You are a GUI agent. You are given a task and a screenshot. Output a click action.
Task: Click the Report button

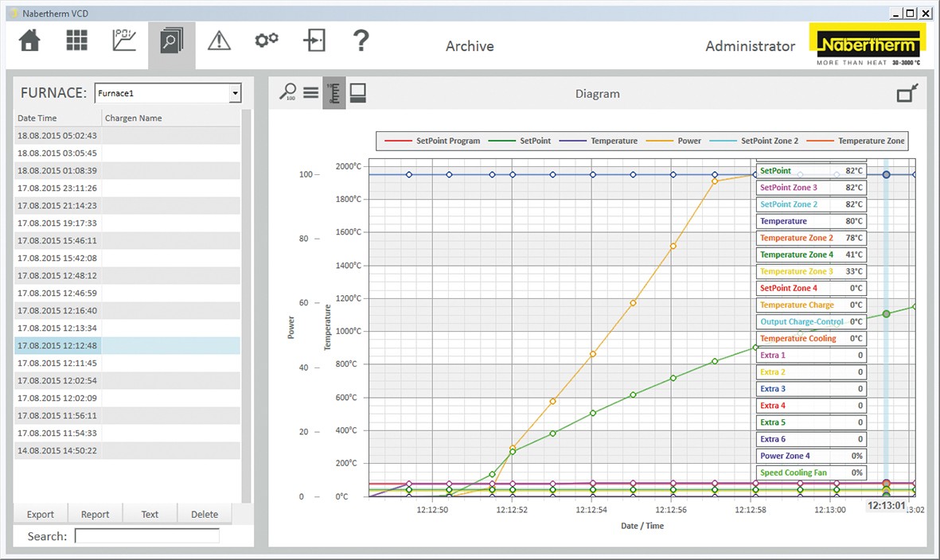point(96,514)
